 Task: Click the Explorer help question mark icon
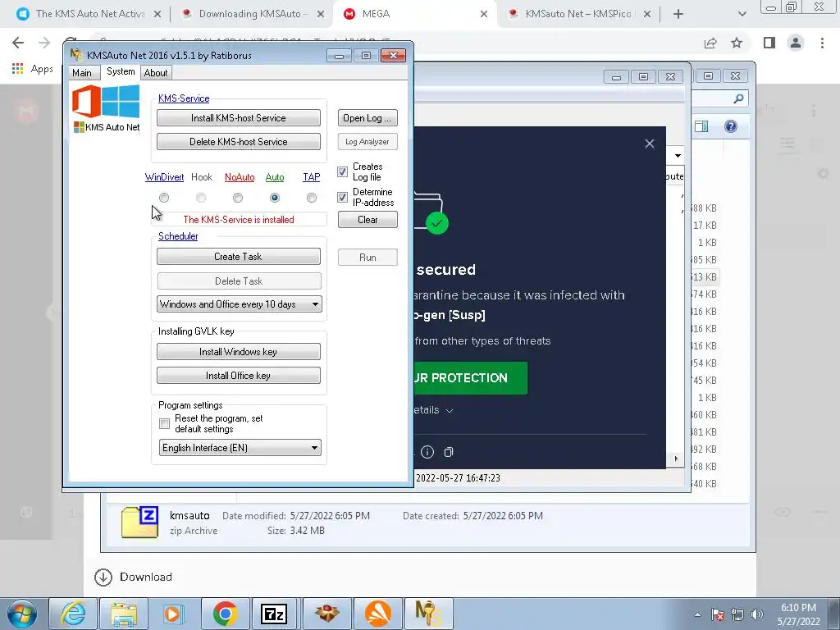click(731, 126)
